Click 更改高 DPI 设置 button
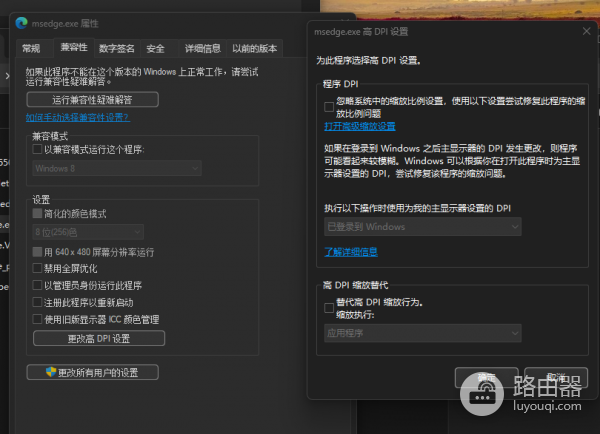The width and height of the screenshot is (600, 434). pyautogui.click(x=99, y=338)
